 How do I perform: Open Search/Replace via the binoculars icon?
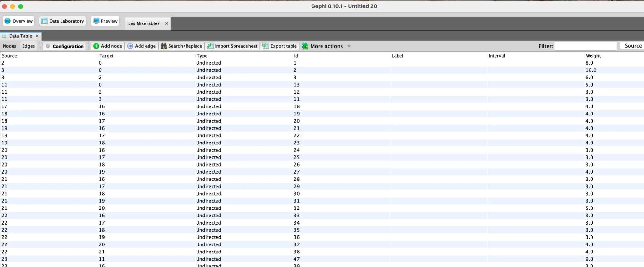tap(164, 46)
